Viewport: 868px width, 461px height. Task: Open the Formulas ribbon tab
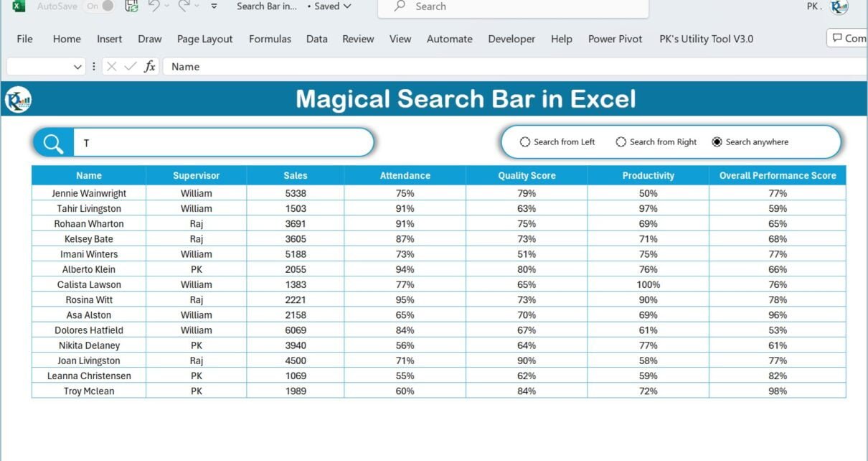point(270,39)
